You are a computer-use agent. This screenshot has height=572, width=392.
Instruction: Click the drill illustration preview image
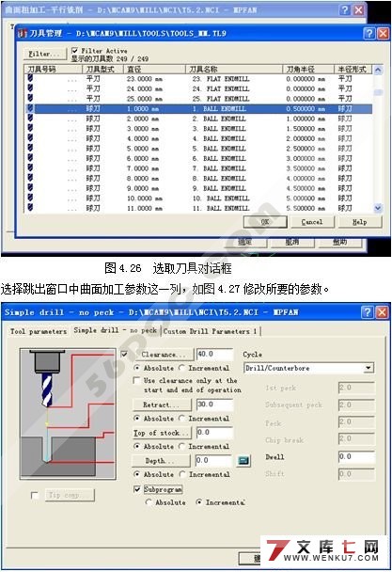pyautogui.click(x=68, y=414)
